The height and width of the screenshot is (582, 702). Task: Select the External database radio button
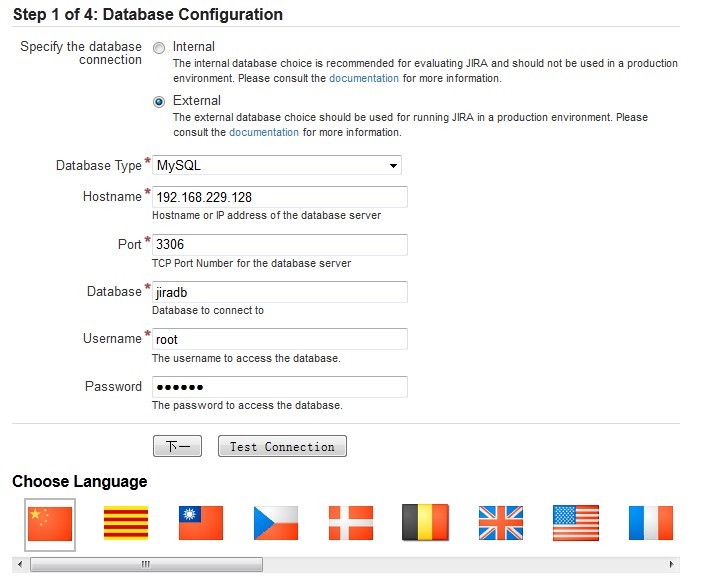[x=159, y=101]
